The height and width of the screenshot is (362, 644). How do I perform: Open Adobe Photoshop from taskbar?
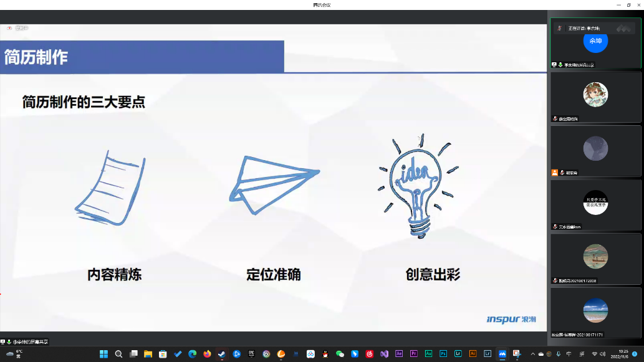pos(443,354)
